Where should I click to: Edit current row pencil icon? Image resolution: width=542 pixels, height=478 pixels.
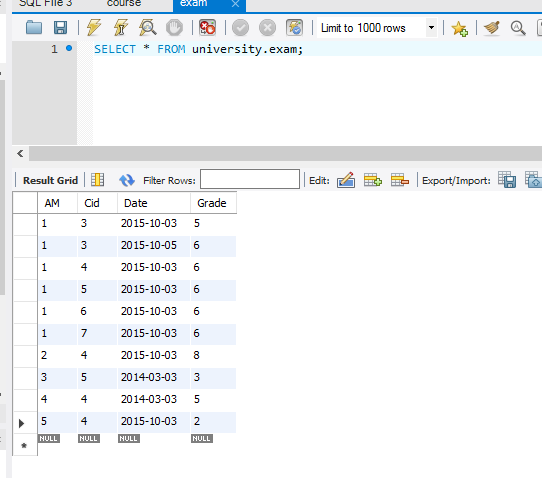pyautogui.click(x=346, y=180)
